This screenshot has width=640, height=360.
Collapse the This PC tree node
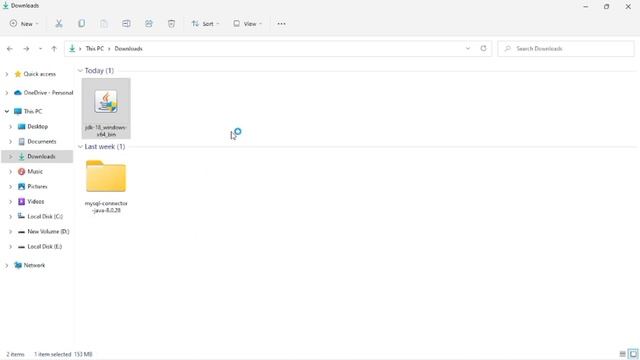(x=7, y=111)
